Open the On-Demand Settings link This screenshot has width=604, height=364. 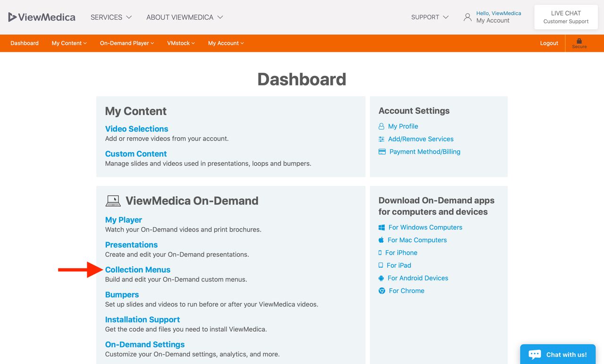click(x=145, y=345)
